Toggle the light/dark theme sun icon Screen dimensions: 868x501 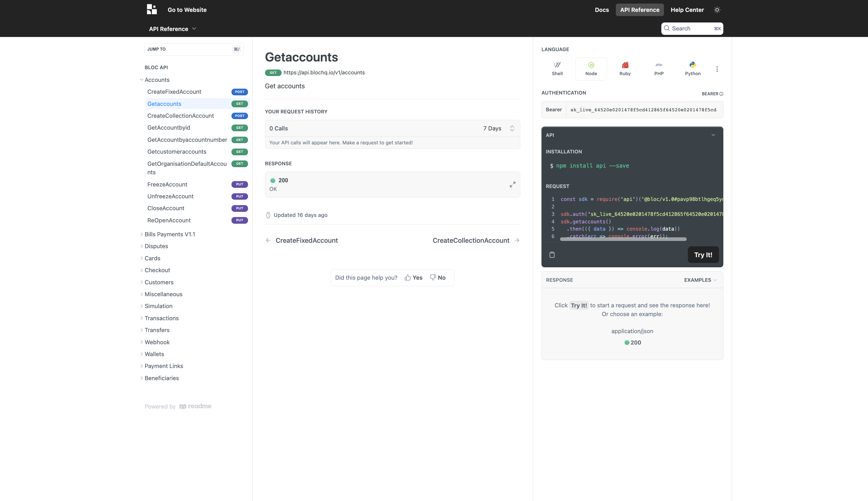point(717,10)
